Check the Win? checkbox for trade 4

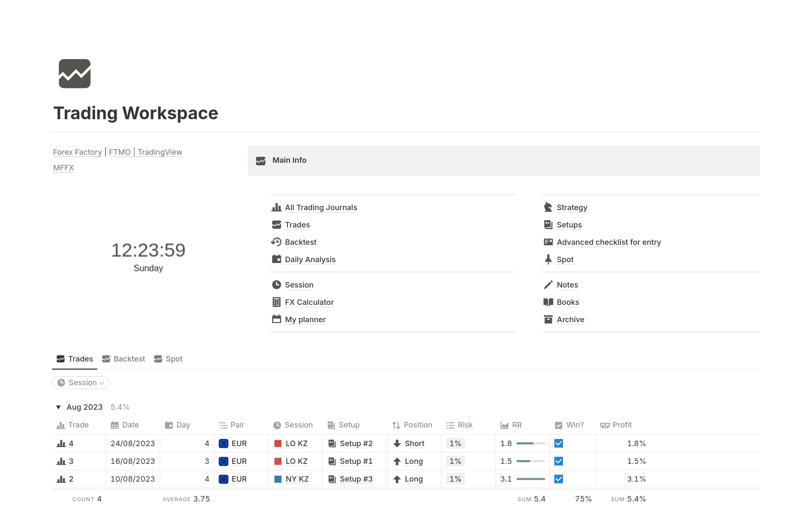click(558, 443)
